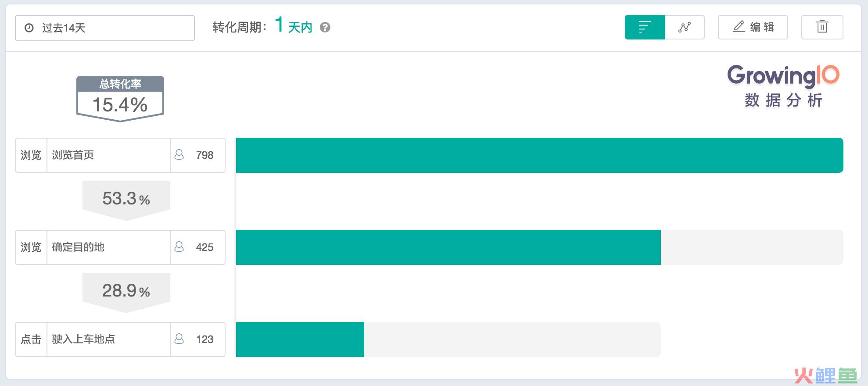Viewport: 868px width, 386px height.
Task: Click the 编辑 edit button
Action: (x=753, y=27)
